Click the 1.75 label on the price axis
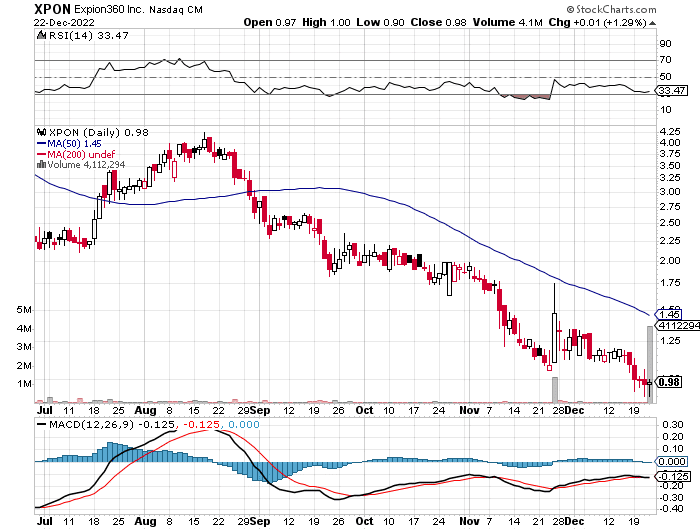700x530 pixels. click(670, 283)
